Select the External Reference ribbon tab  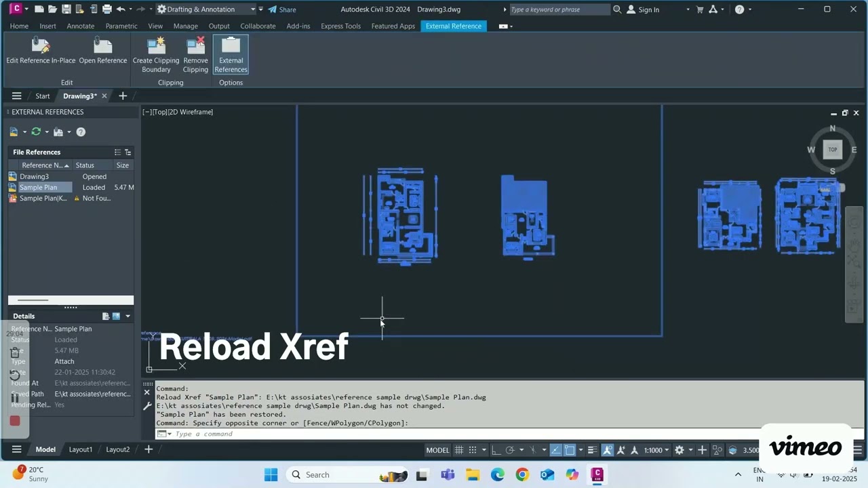click(454, 26)
